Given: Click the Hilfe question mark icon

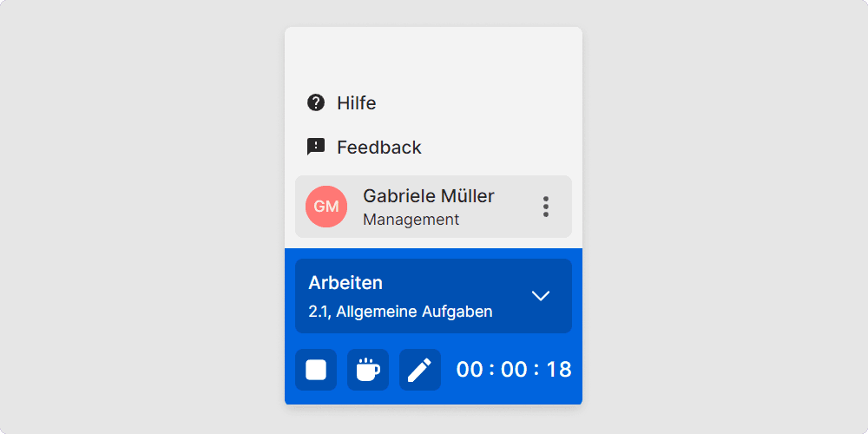Looking at the screenshot, I should point(316,103).
